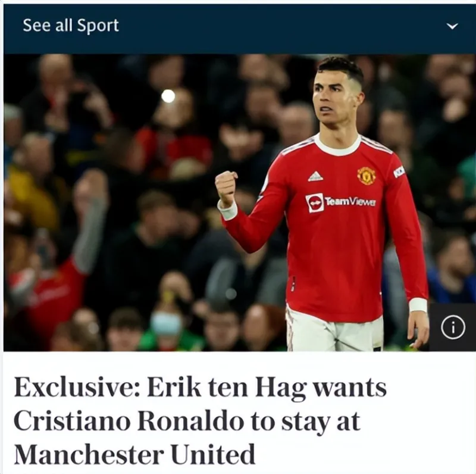Open the Erik ten Hag exclusive headline

[201, 421]
